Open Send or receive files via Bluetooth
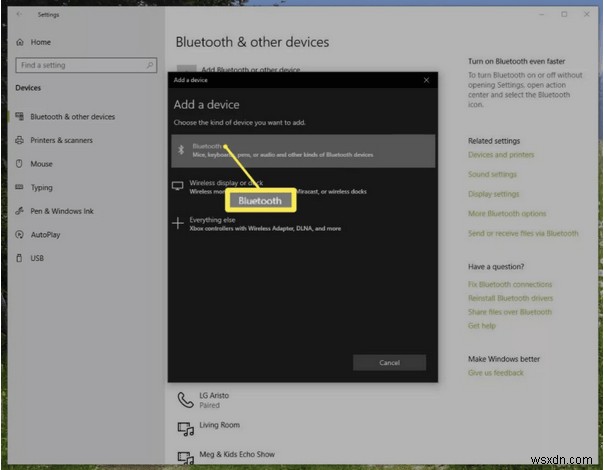Viewport: 604px width, 470px height. click(x=523, y=233)
